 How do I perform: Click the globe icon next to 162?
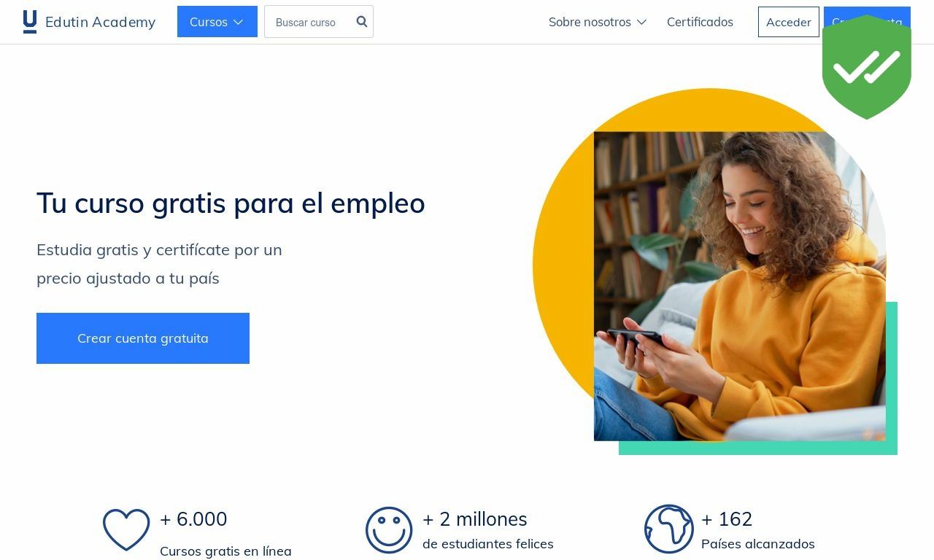point(669,529)
